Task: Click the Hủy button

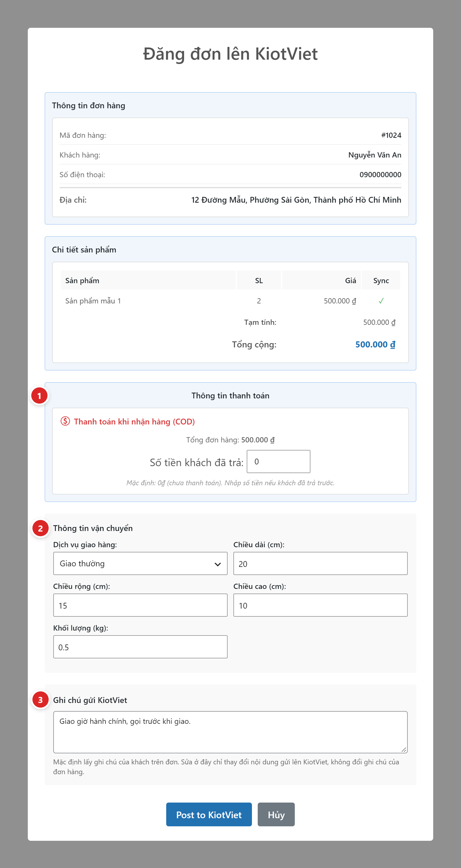Action: 276,815
